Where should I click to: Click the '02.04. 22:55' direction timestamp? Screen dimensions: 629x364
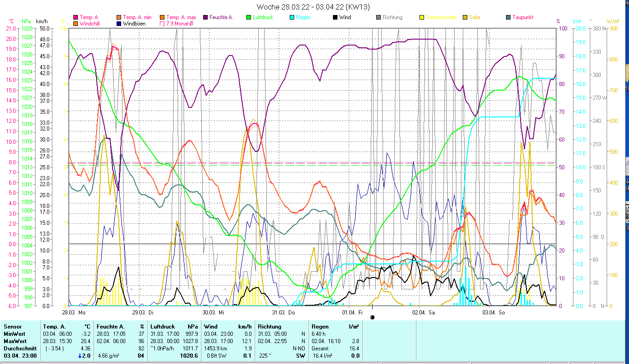273,341
